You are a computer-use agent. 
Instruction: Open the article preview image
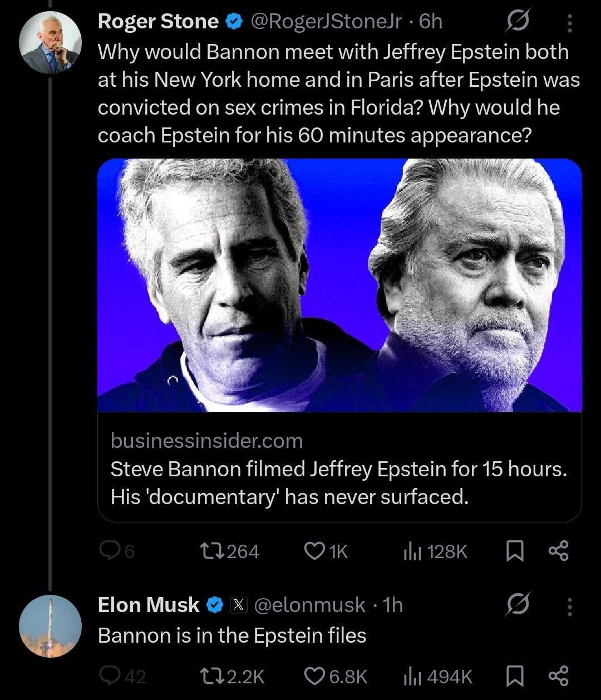point(339,285)
